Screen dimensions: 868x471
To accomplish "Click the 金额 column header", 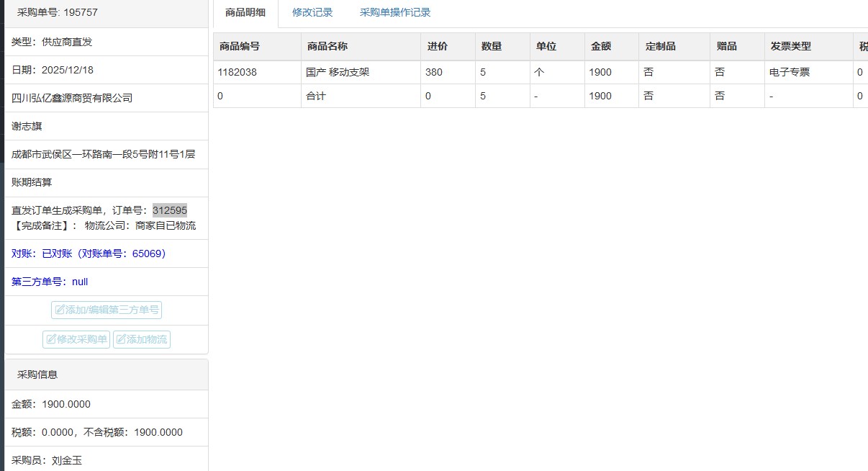I will pyautogui.click(x=601, y=46).
